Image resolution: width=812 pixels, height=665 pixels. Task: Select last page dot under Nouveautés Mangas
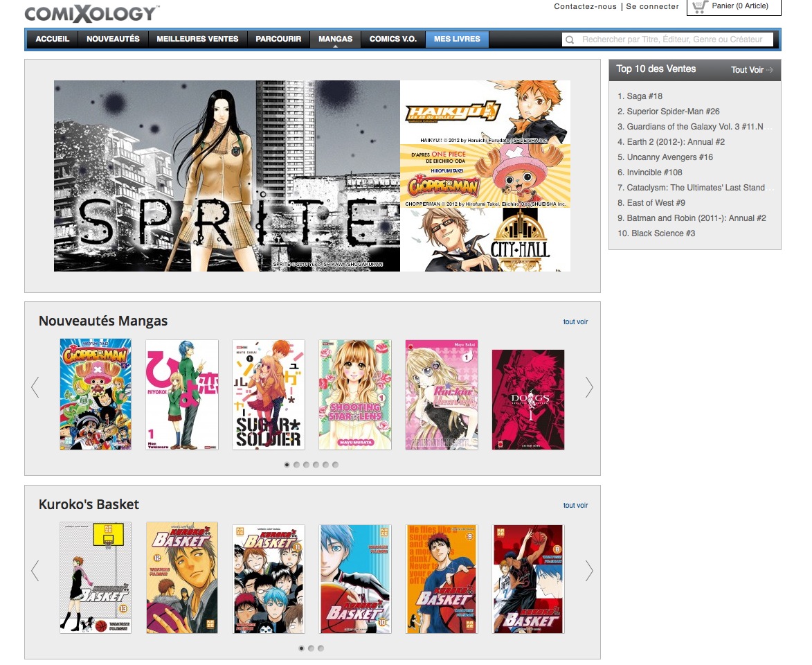tap(336, 465)
